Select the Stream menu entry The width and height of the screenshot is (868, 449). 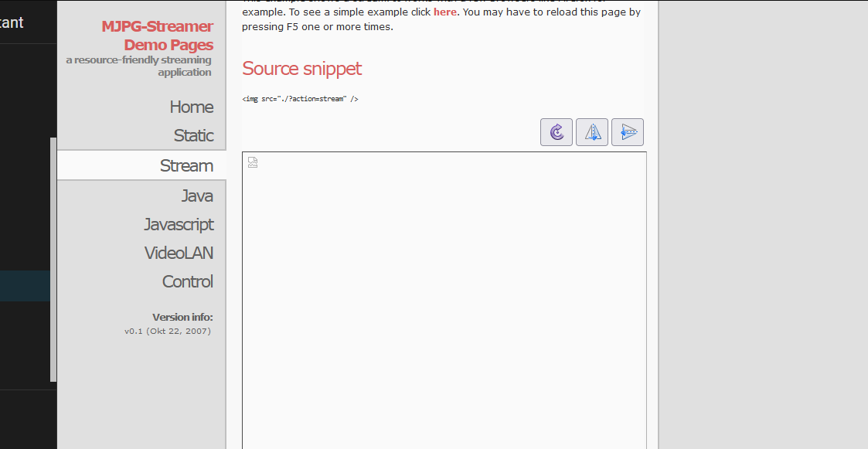point(186,165)
